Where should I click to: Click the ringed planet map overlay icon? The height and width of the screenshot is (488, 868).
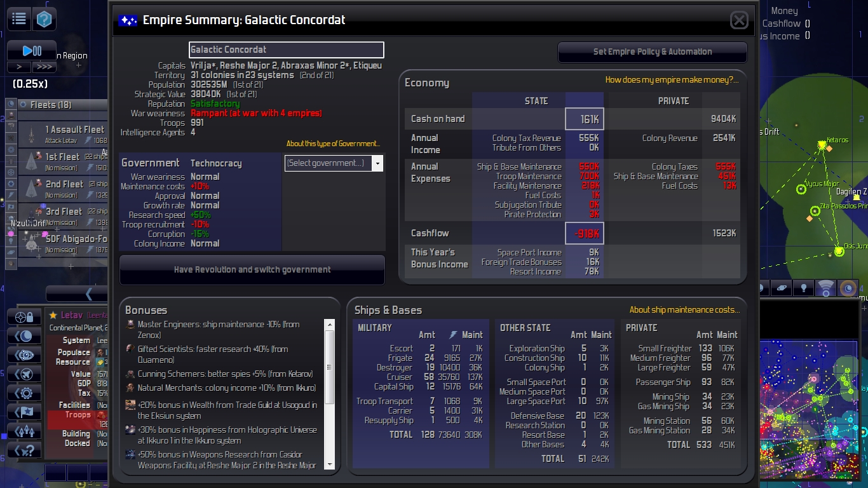[783, 288]
